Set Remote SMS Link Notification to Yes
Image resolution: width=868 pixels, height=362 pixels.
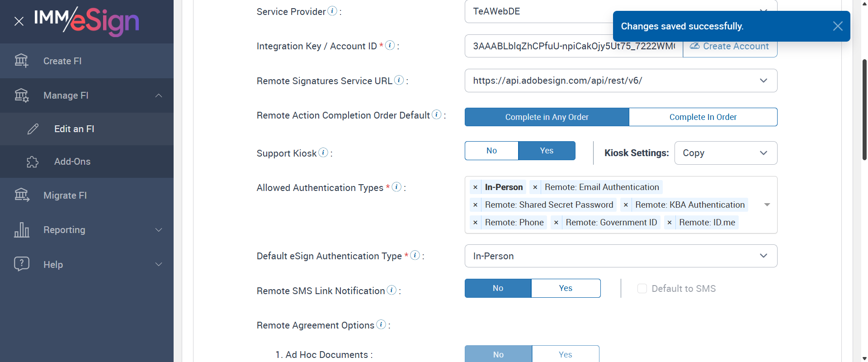(566, 288)
